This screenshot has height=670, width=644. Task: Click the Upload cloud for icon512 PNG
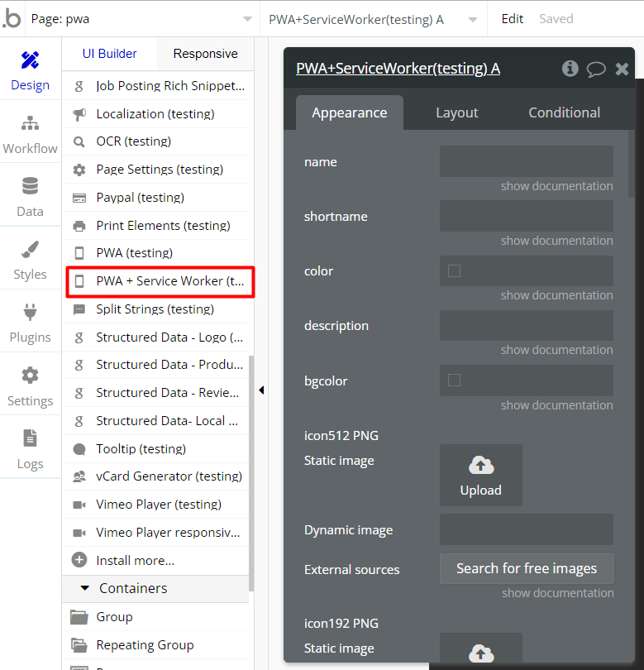(480, 476)
